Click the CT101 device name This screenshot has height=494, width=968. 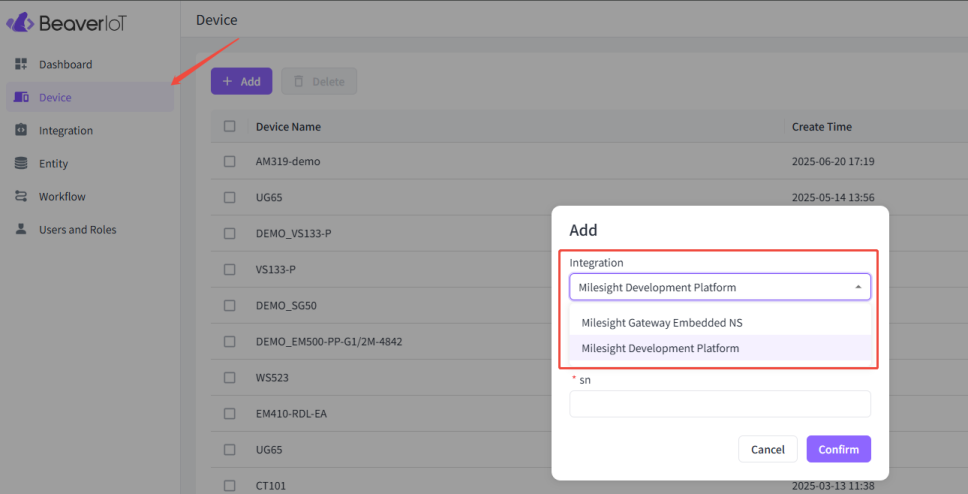[270, 486]
